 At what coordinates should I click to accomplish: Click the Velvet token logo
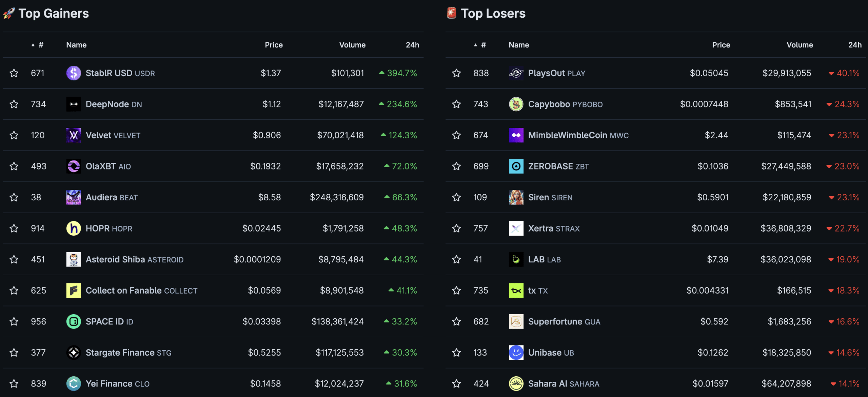74,135
